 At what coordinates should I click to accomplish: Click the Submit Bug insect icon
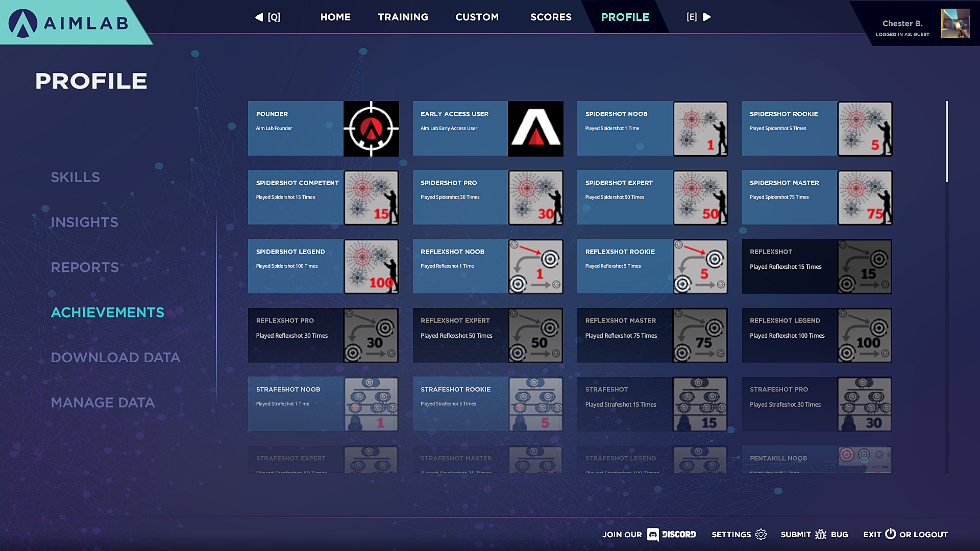pos(821,534)
